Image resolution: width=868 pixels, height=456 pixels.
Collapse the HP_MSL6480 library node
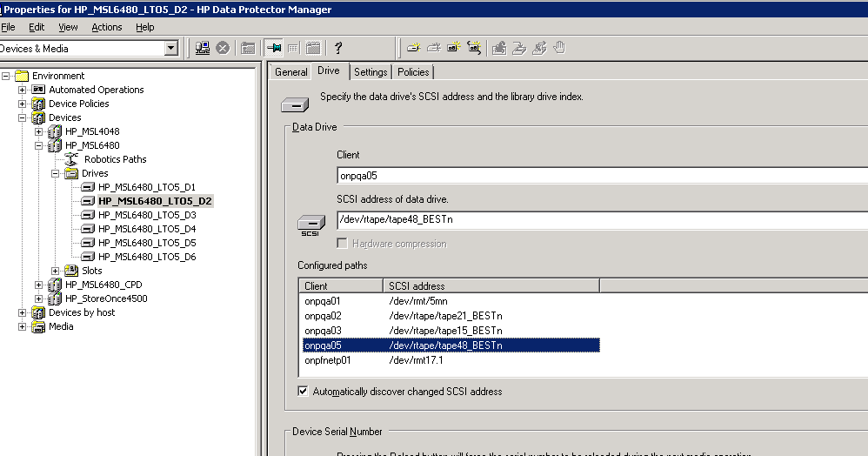pos(39,145)
